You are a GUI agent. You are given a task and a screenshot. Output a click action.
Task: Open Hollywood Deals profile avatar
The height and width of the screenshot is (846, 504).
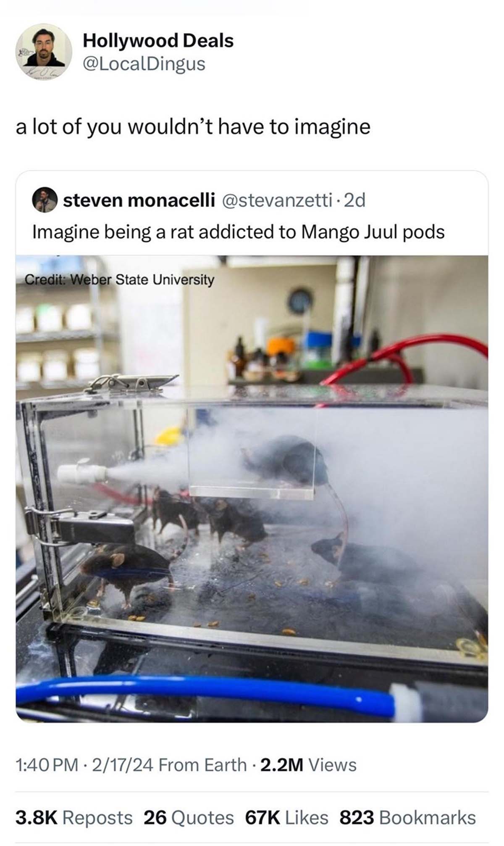pos(44,52)
